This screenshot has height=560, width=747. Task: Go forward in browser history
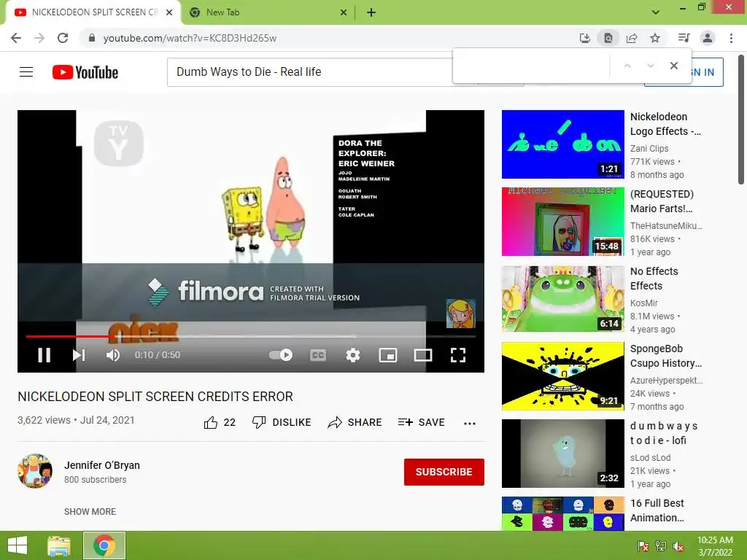click(x=39, y=38)
